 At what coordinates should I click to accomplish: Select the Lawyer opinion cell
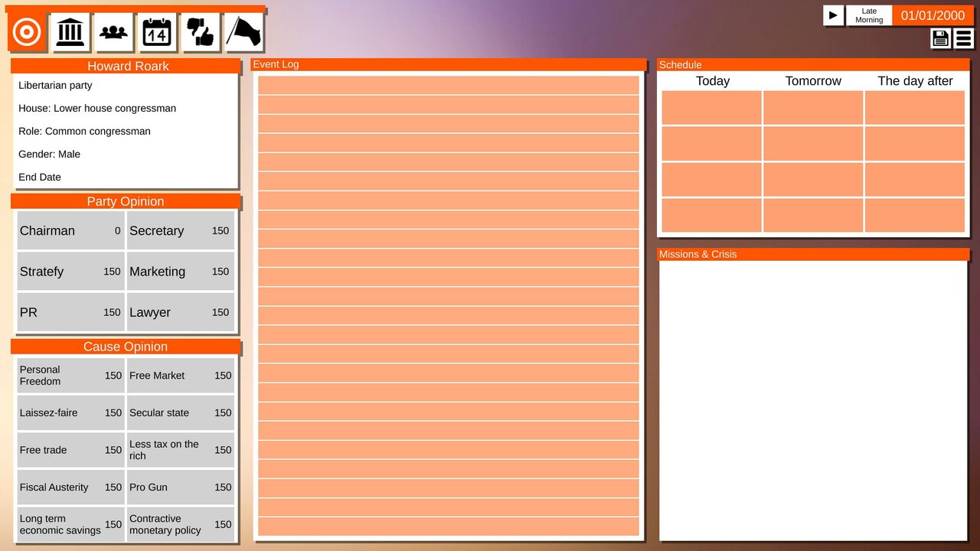[180, 312]
